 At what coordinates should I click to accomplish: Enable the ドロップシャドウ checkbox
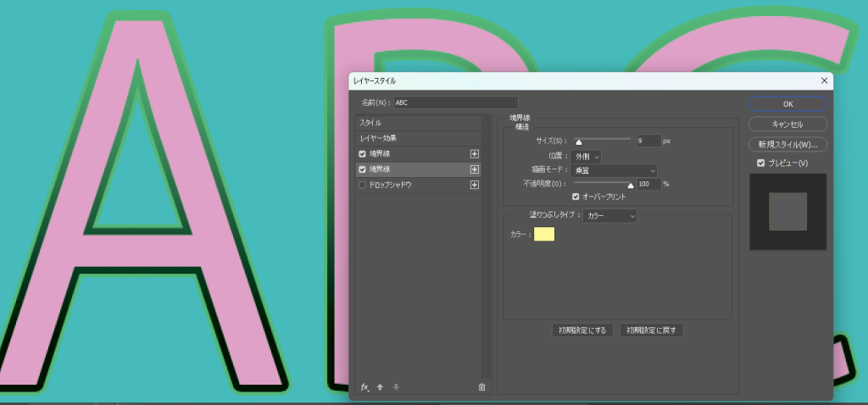[x=363, y=185]
